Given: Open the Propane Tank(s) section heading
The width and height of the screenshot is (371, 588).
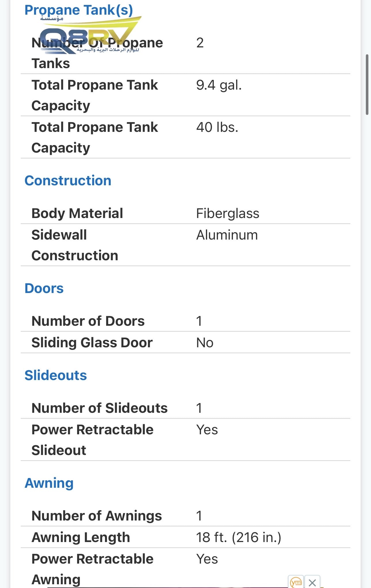Looking at the screenshot, I should (x=79, y=10).
